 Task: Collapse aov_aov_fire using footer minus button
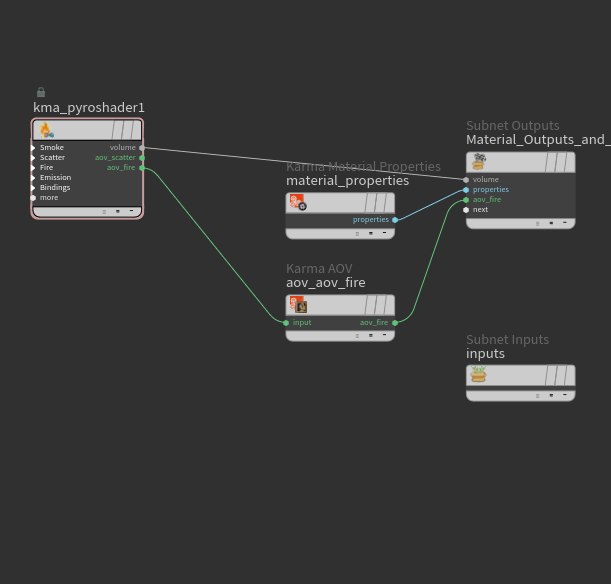pos(385,335)
